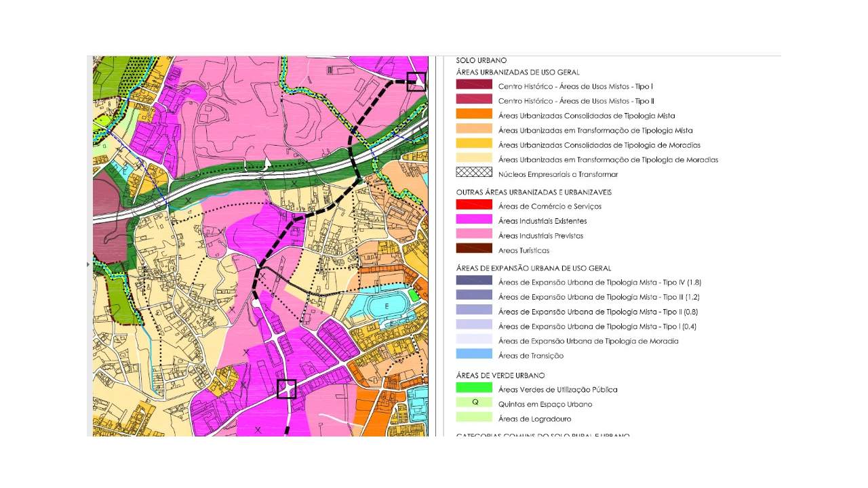Select the Centro Histórico Tipo II swatch
The width and height of the screenshot is (868, 488).
tap(474, 100)
